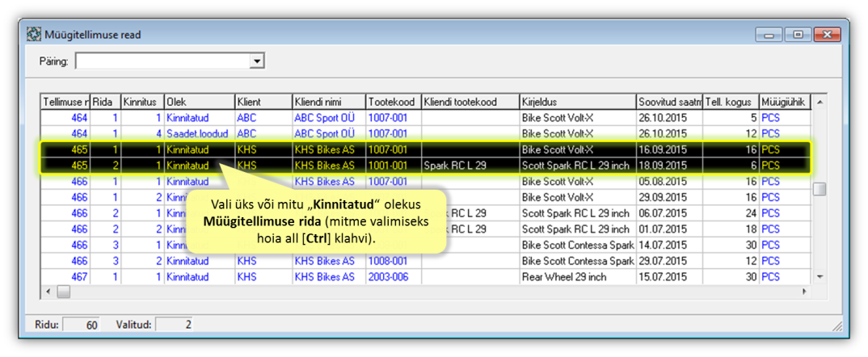Click the Kinnitus column header
Viewport: 868px width, 357px height.
(143, 103)
